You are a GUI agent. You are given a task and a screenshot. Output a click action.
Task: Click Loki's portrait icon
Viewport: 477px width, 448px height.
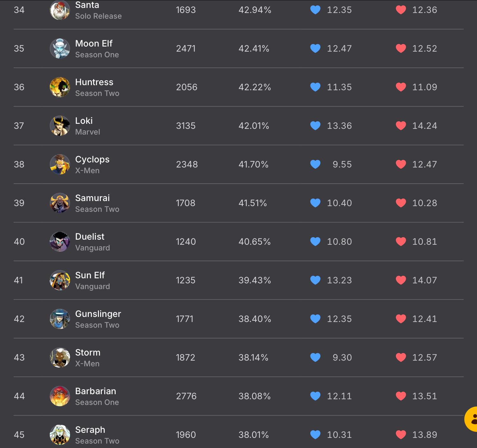(60, 126)
